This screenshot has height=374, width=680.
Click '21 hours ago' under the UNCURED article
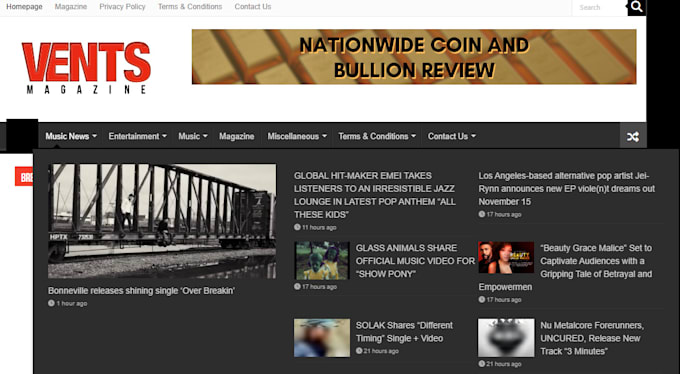(500, 364)
